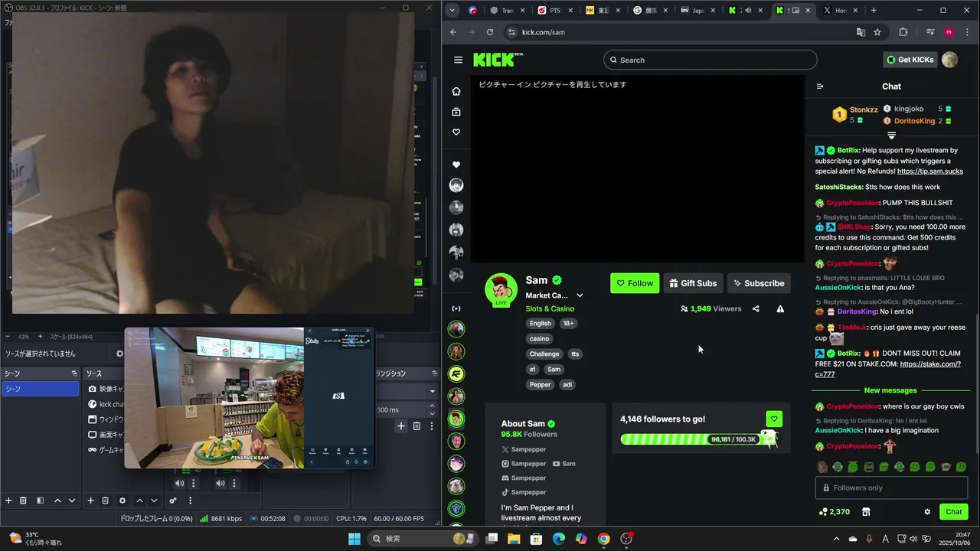Open the shop icon beside 2,370 points
Image resolution: width=980 pixels, height=551 pixels.
(x=866, y=512)
